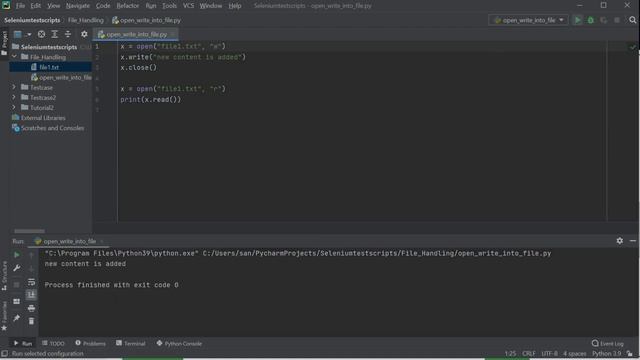Open the VCS menu
The width and height of the screenshot is (640, 360).
coord(188,6)
